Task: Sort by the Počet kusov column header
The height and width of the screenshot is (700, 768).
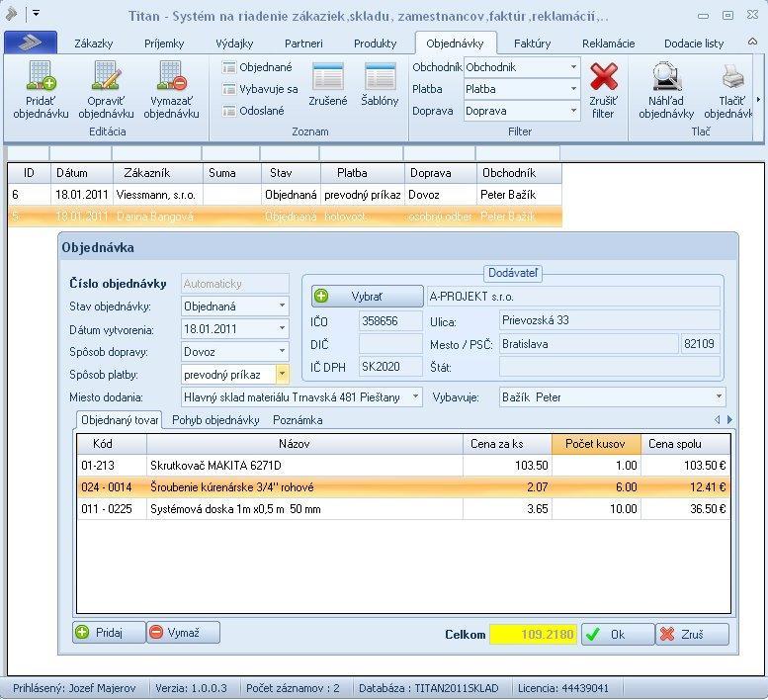Action: pyautogui.click(x=596, y=444)
